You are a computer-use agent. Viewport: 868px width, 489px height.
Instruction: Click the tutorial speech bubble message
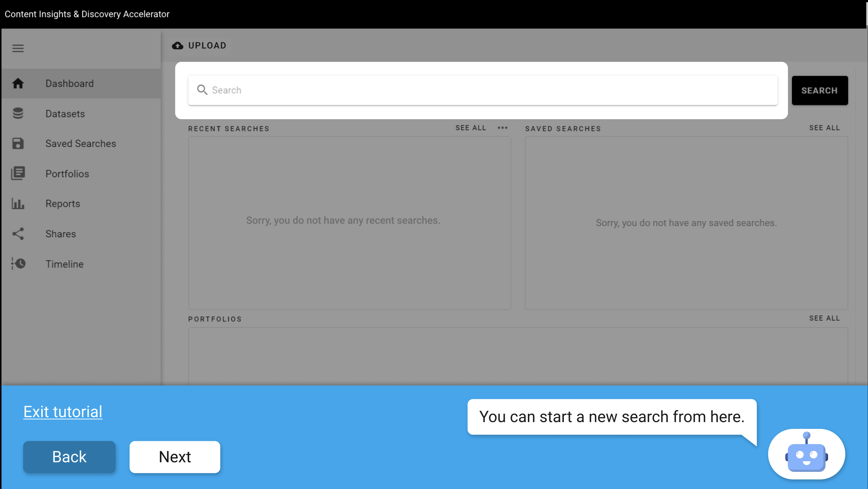tap(612, 417)
